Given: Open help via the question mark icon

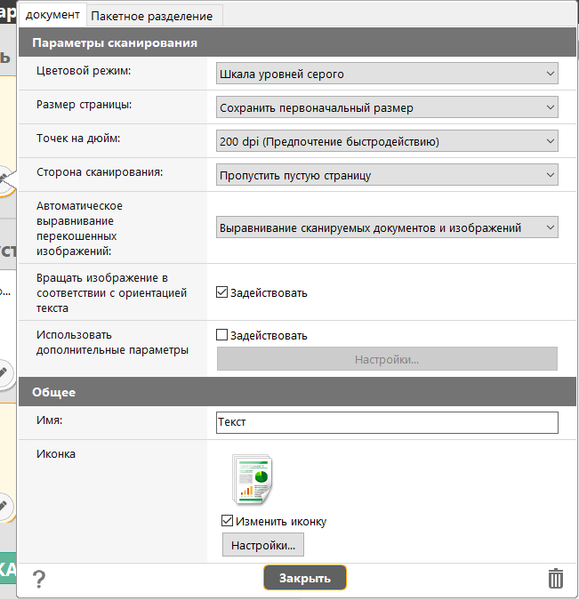Looking at the screenshot, I should point(39,579).
